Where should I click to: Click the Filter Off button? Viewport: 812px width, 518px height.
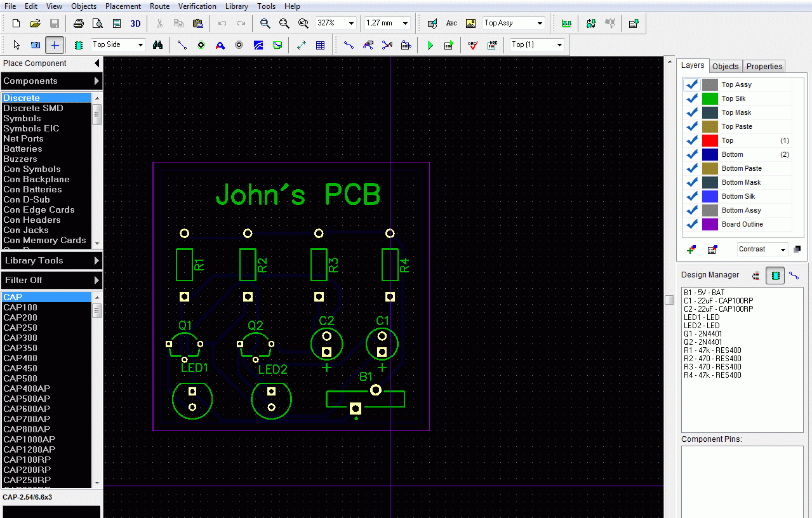click(51, 280)
